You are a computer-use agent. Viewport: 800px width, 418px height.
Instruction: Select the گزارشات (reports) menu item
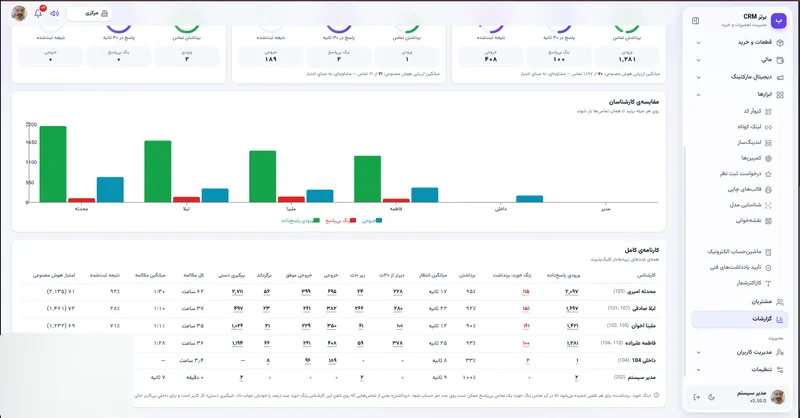pyautogui.click(x=740, y=319)
